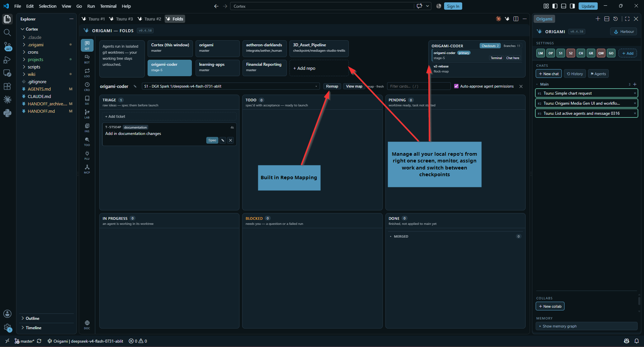
Task: Select the learning-apps repo card
Action: point(217,68)
